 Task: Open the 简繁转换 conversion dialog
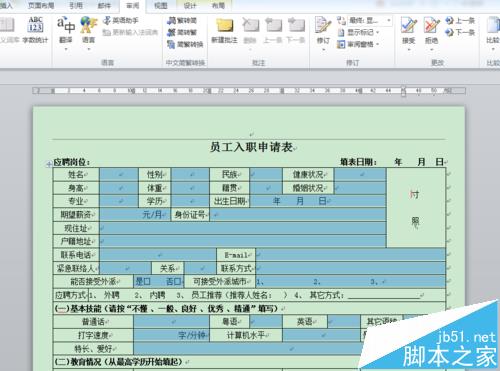[185, 44]
